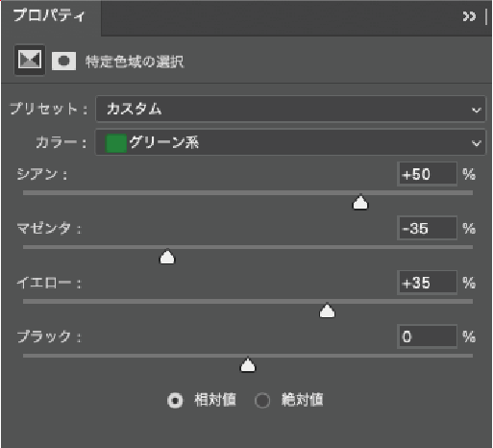Open the プリセット dropdown
The height and width of the screenshot is (448, 493).
290,109
